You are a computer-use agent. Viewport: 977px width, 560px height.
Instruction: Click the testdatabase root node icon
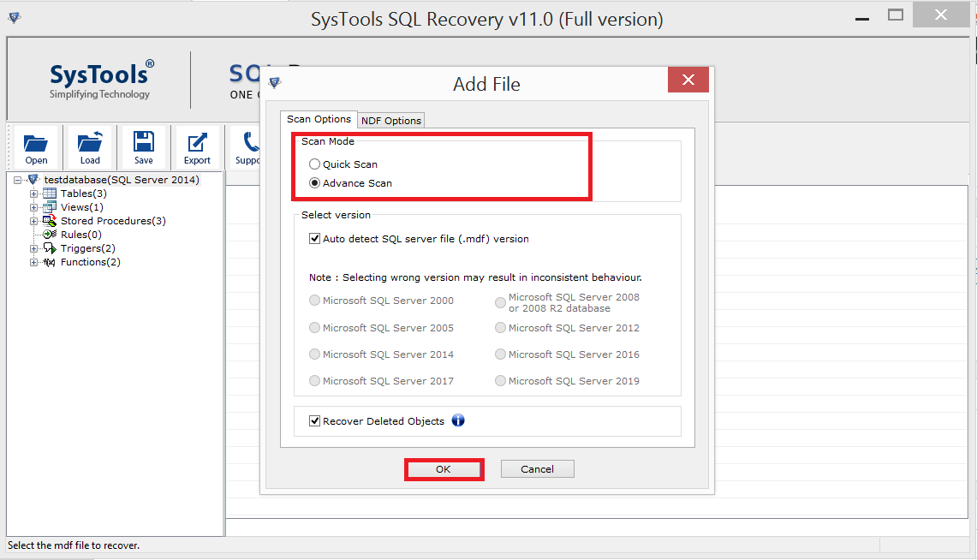click(33, 180)
